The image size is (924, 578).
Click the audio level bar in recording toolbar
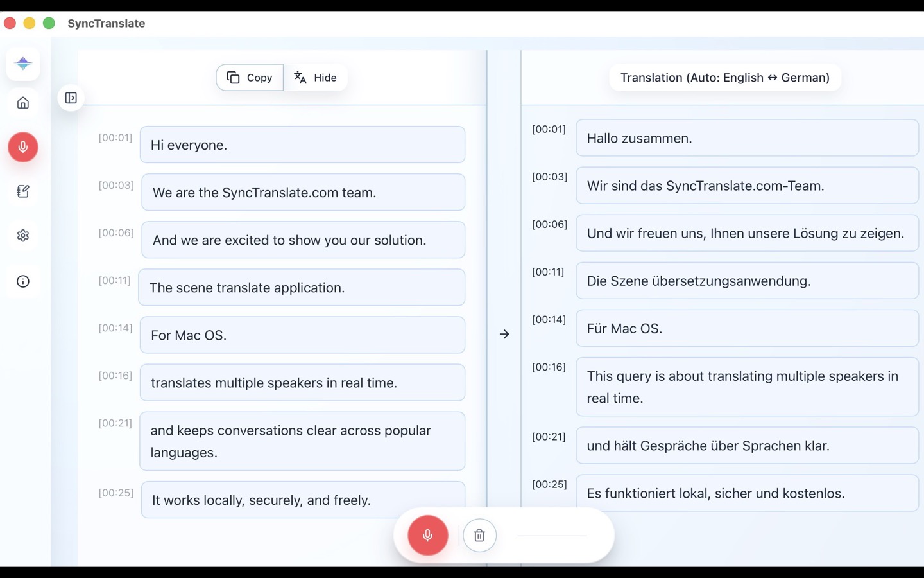point(552,535)
